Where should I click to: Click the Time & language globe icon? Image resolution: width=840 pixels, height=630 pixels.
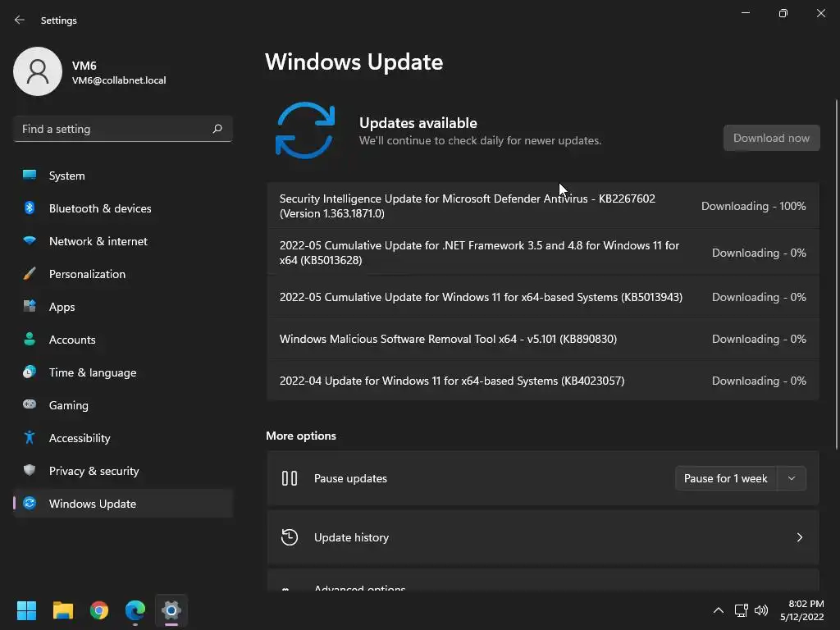pos(30,372)
